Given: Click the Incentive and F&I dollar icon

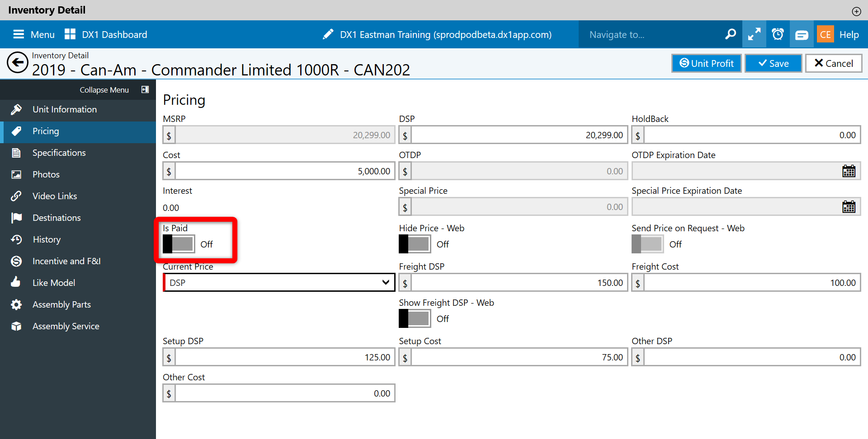Looking at the screenshot, I should point(16,261).
